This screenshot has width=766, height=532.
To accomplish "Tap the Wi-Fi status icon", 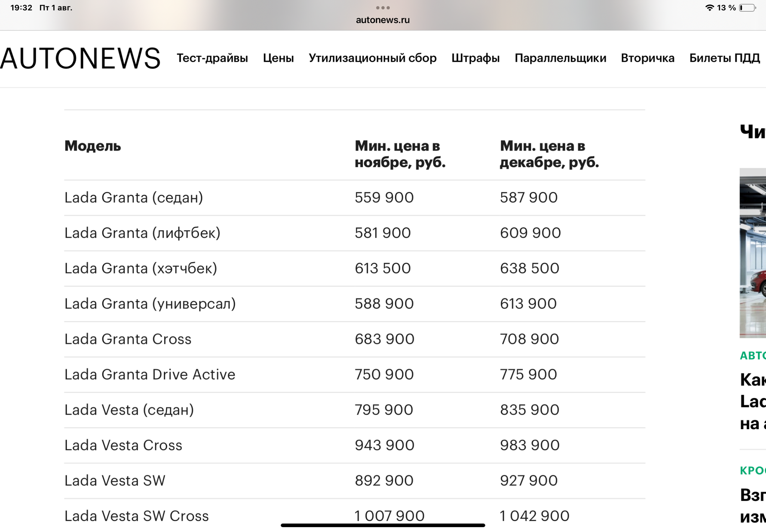I will (709, 8).
